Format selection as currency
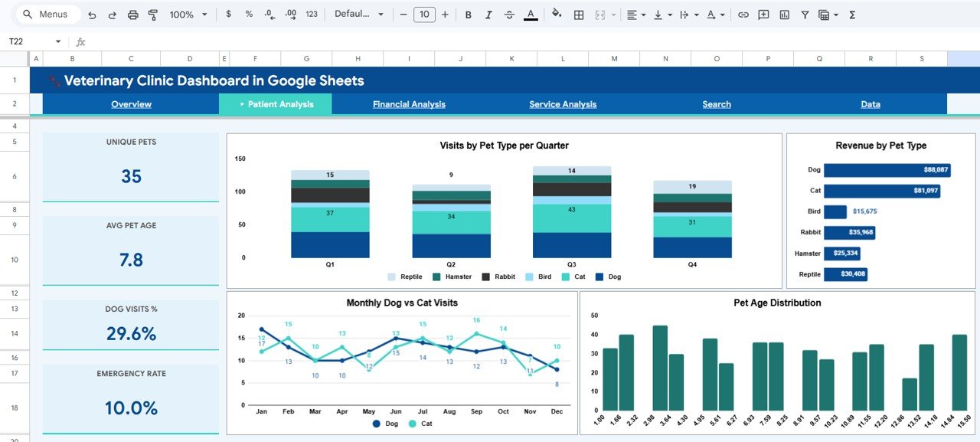This screenshot has height=442, width=980. (x=228, y=14)
